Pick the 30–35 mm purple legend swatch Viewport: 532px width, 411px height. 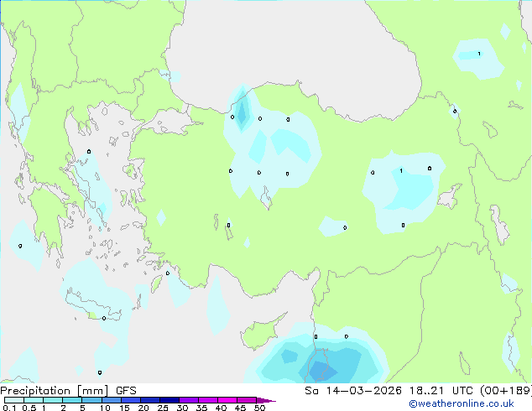(x=189, y=400)
